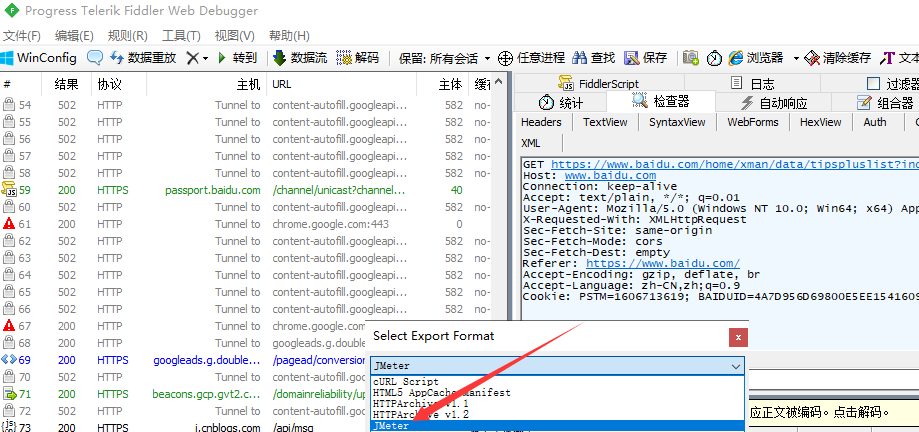Toggle the Filters tab checkbox icon

[x=873, y=83]
